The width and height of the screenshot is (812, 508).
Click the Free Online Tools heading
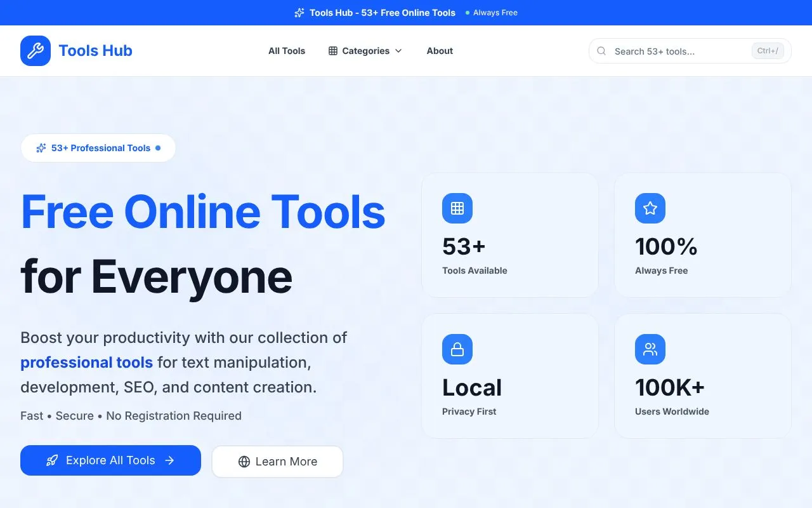tap(203, 211)
